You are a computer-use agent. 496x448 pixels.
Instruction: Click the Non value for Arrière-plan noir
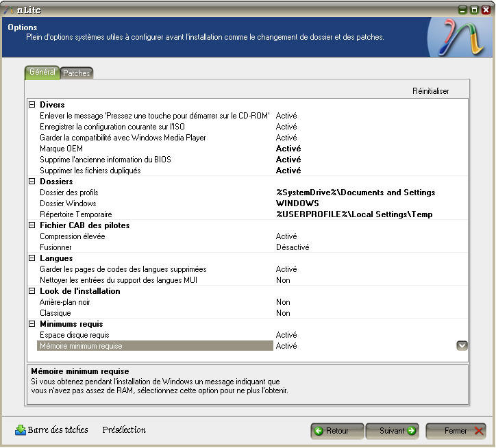point(283,302)
